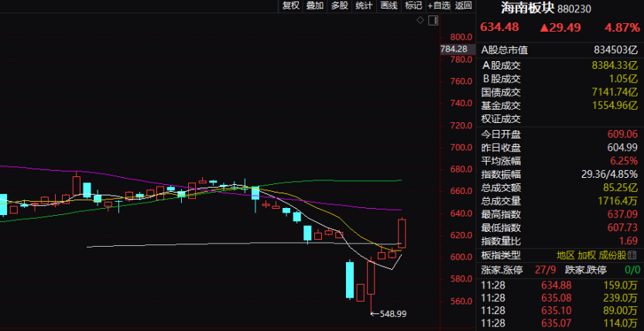Click the 600.0 axis label
Viewport: 644px width, 331px height.
pyautogui.click(x=460, y=257)
